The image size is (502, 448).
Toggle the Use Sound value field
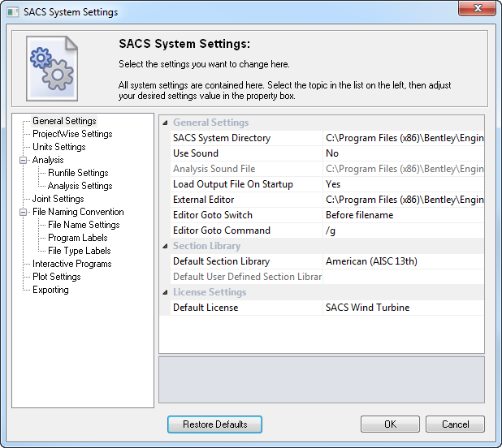pyautogui.click(x=403, y=153)
